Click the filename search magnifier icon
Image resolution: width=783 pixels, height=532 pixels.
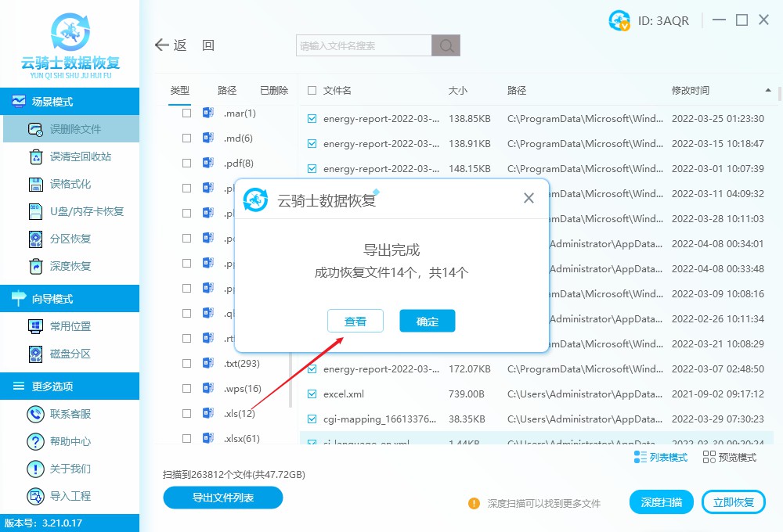pyautogui.click(x=445, y=45)
